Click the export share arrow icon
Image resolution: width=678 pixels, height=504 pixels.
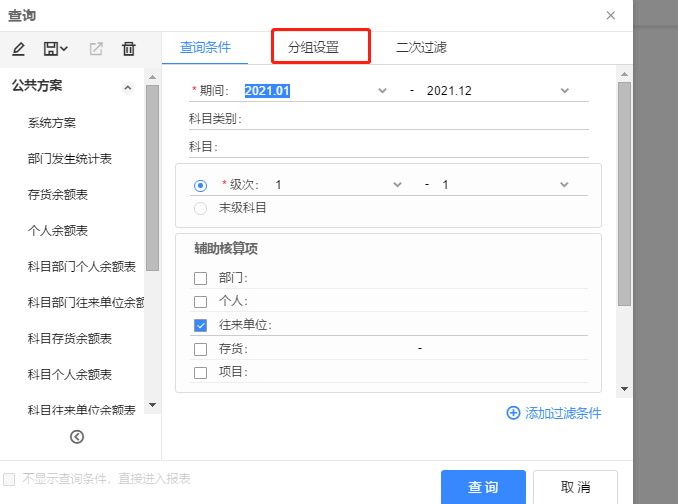(96, 48)
